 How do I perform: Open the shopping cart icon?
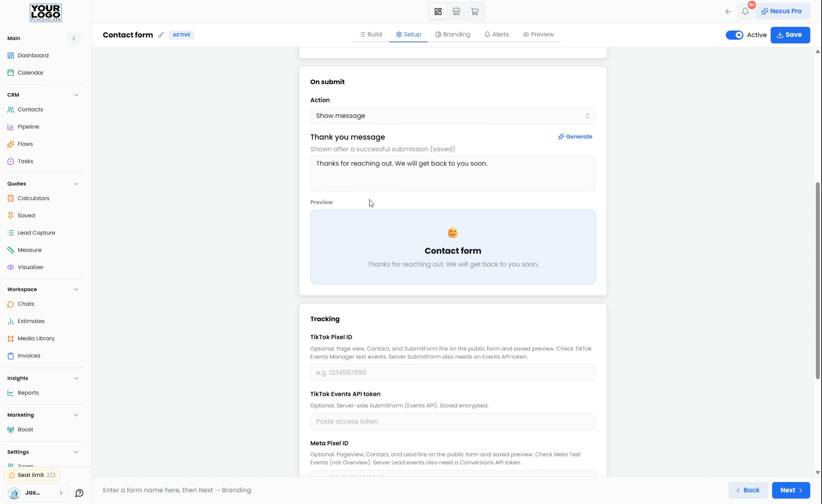(475, 11)
